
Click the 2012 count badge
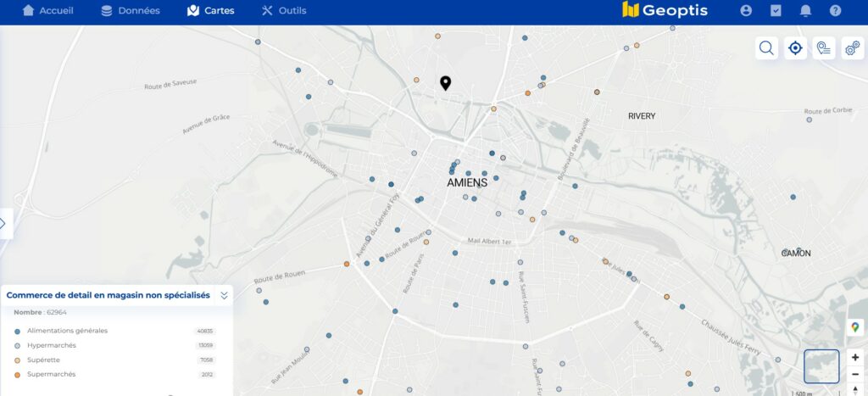click(x=207, y=375)
